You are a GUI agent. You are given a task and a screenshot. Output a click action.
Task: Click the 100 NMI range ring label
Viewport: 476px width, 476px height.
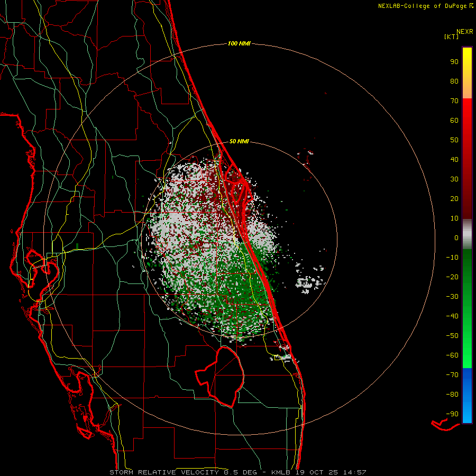point(239,43)
